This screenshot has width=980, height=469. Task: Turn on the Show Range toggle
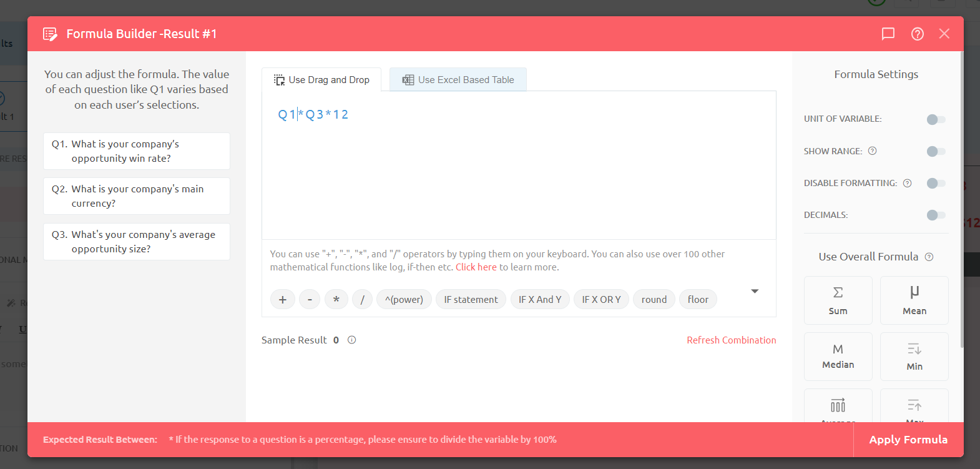point(936,151)
